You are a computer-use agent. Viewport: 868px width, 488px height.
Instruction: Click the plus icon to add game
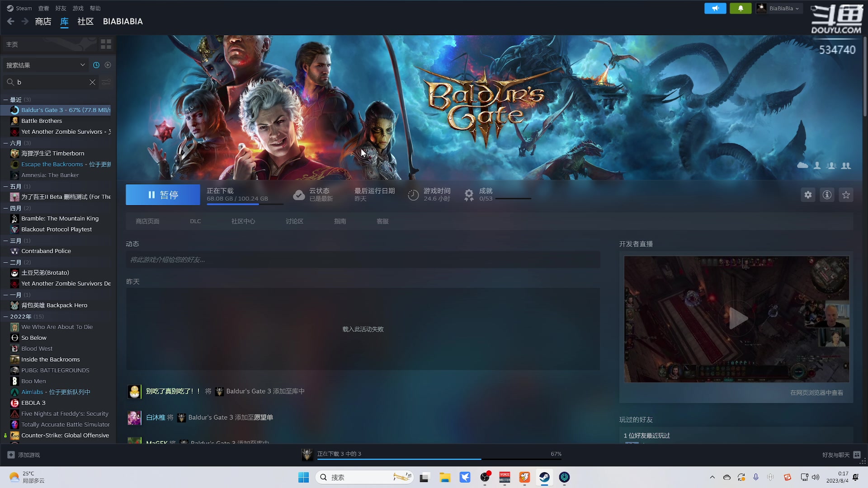pyautogui.click(x=11, y=455)
